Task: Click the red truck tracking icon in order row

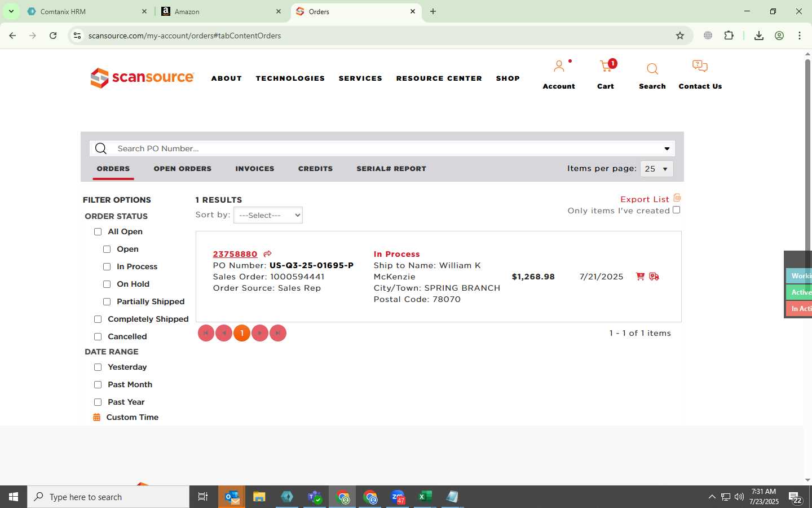Action: 654,277
